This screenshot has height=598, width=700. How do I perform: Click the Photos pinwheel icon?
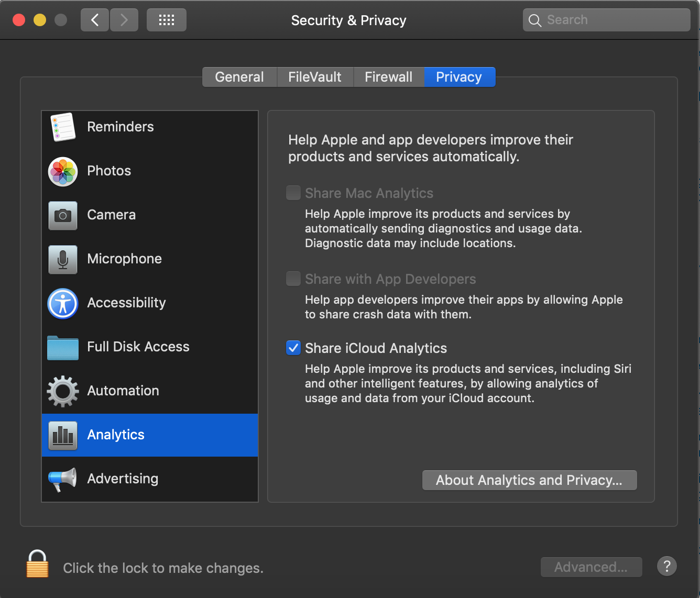pos(63,172)
